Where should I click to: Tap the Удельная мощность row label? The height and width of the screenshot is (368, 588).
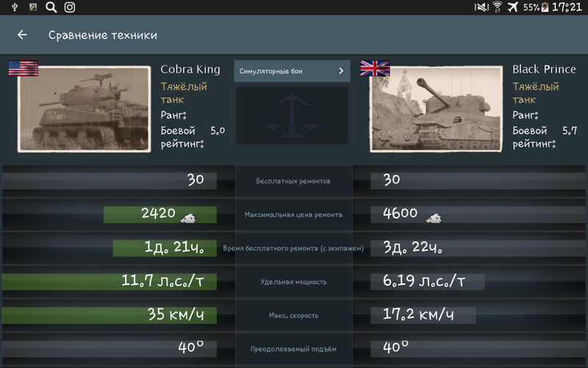point(293,282)
